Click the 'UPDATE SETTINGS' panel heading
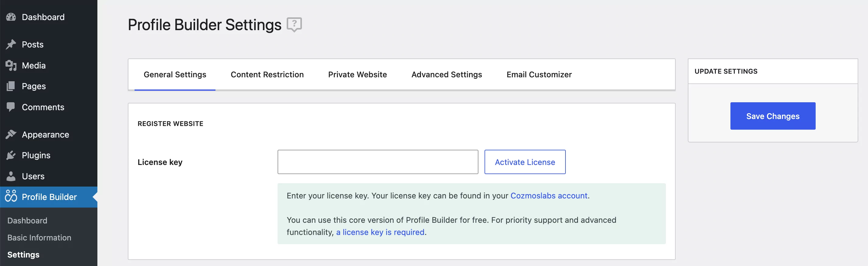Viewport: 868px width, 266px height. (726, 71)
